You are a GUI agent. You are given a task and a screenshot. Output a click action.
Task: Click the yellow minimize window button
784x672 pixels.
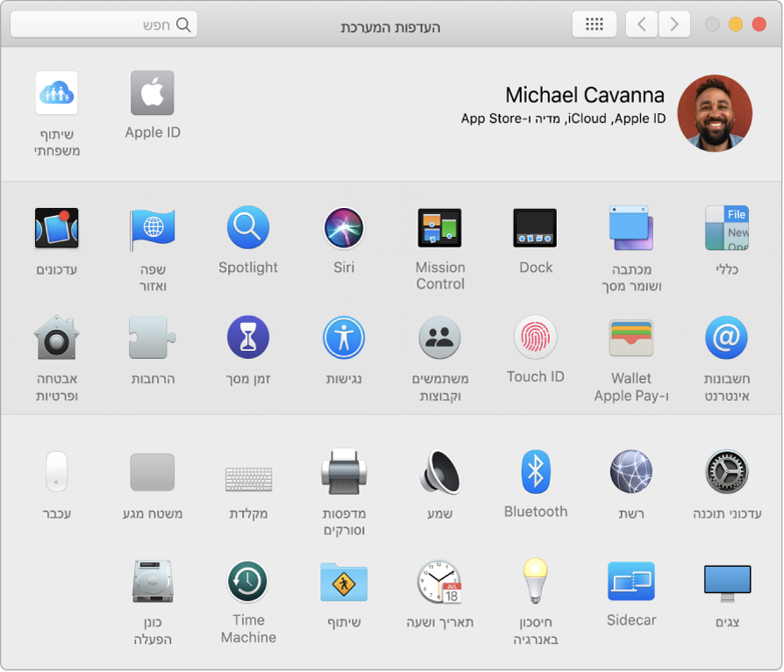[x=736, y=24]
